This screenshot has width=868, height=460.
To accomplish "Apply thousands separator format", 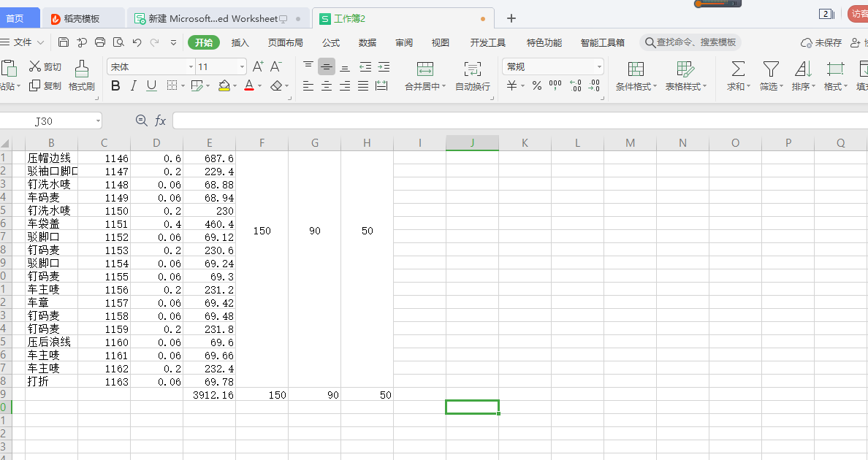I will [x=555, y=85].
